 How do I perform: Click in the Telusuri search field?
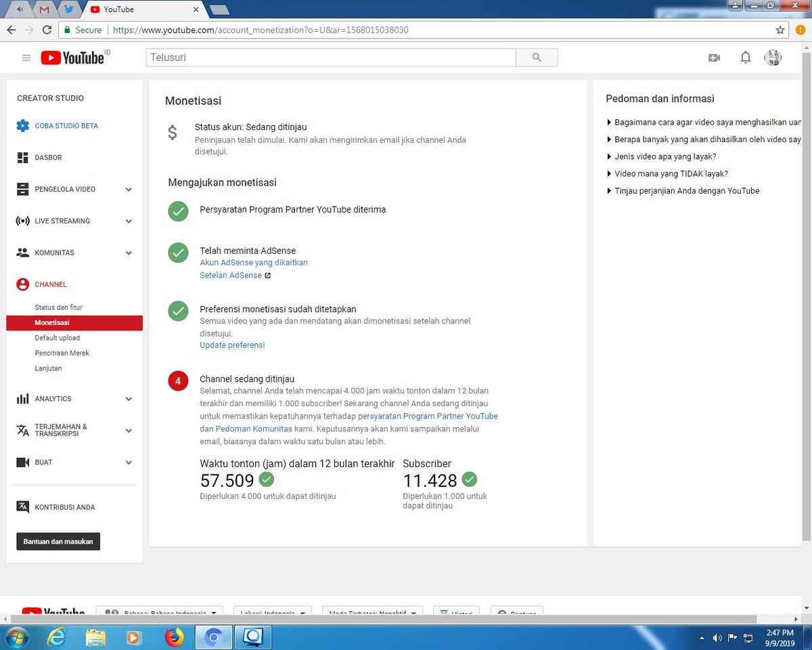331,58
